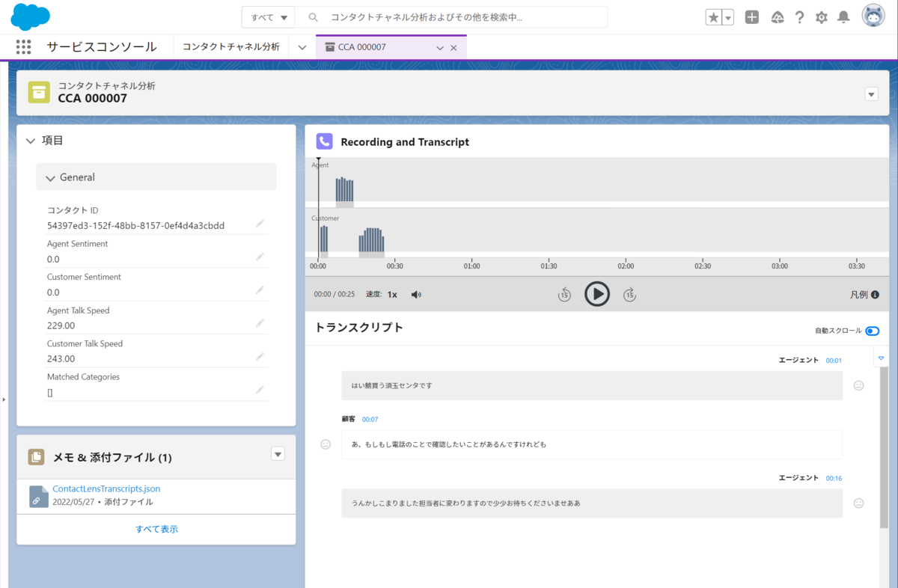Viewport: 898px width, 588px height.
Task: Edit the Matched Categories field pencil
Action: point(260,390)
